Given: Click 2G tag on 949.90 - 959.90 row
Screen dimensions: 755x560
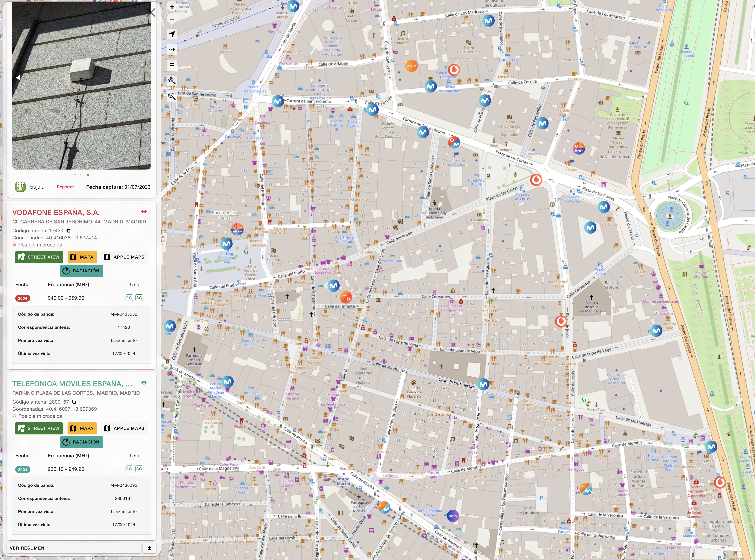Looking at the screenshot, I should (x=129, y=298).
